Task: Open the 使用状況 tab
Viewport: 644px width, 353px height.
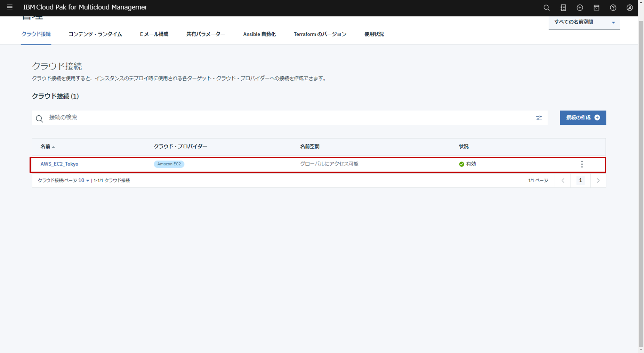Action: 374,34
